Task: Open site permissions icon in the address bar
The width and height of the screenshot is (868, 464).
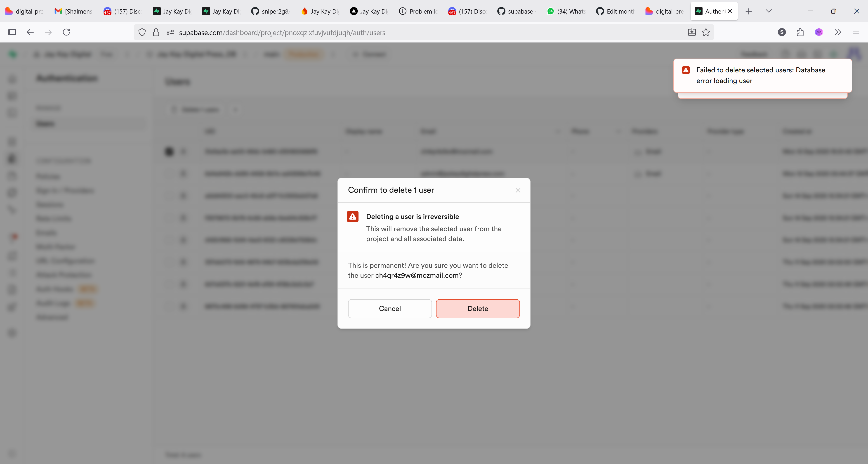Action: [170, 32]
